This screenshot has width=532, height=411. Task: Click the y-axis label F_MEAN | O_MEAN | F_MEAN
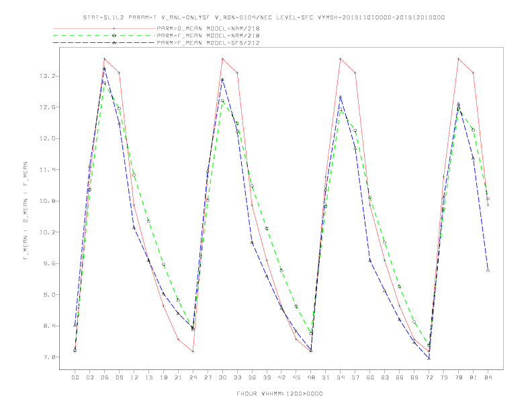25,211
